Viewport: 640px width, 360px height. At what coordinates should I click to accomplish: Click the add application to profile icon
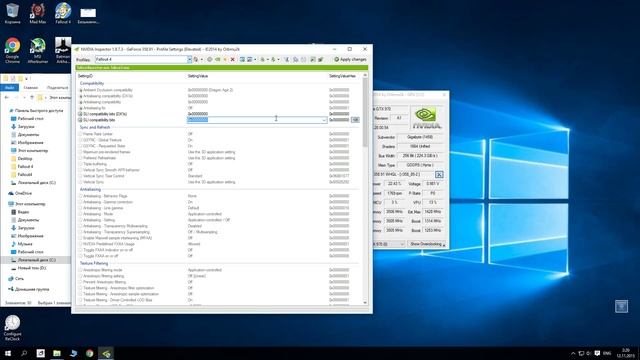[242, 60]
